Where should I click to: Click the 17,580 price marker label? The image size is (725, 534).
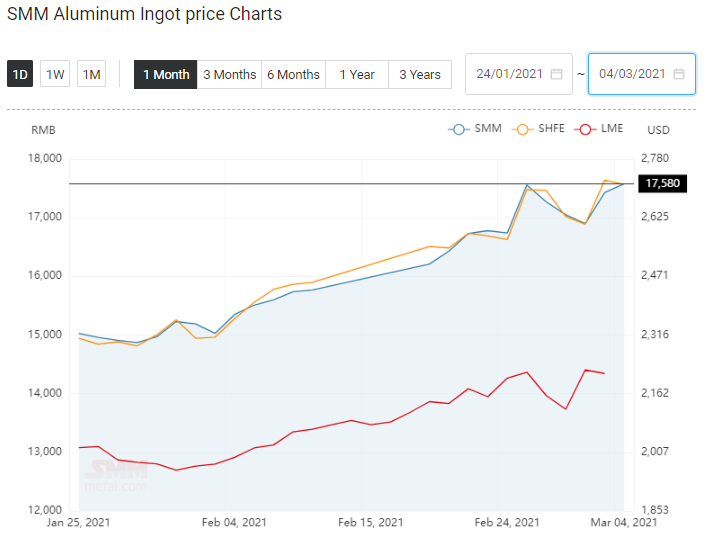663,184
